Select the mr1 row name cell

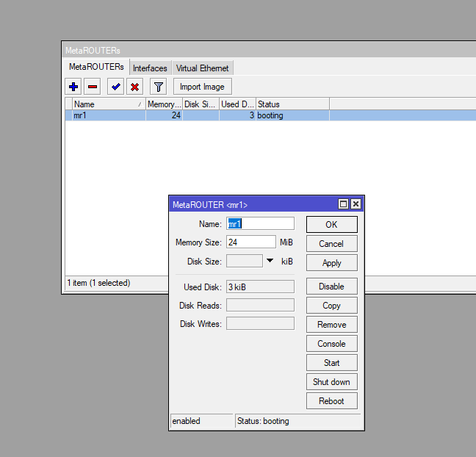[109, 115]
